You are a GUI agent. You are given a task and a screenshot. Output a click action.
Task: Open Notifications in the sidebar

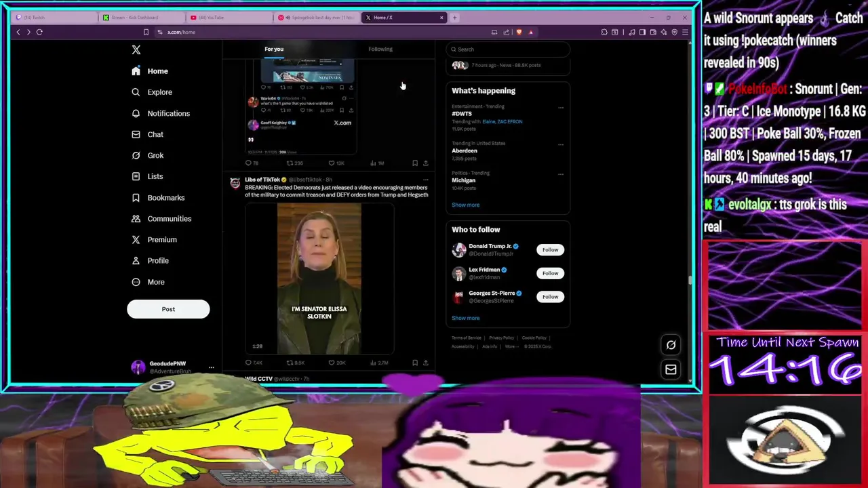(x=160, y=113)
